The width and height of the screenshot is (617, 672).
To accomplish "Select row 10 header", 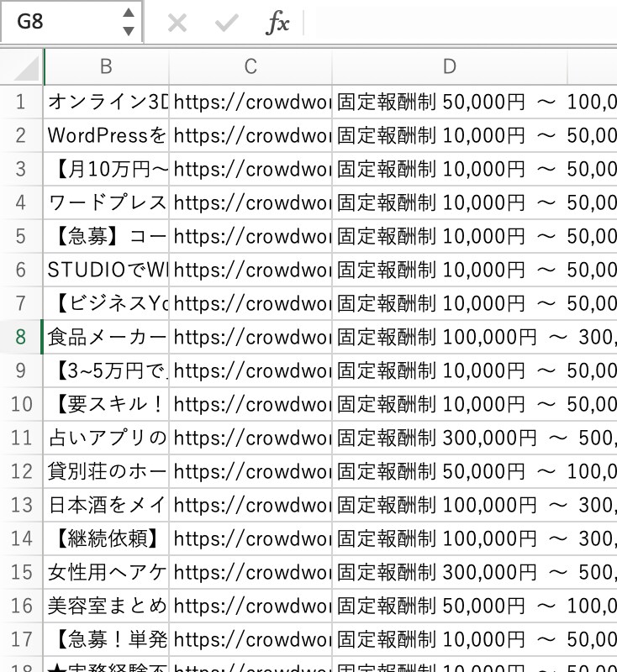I will [x=21, y=404].
